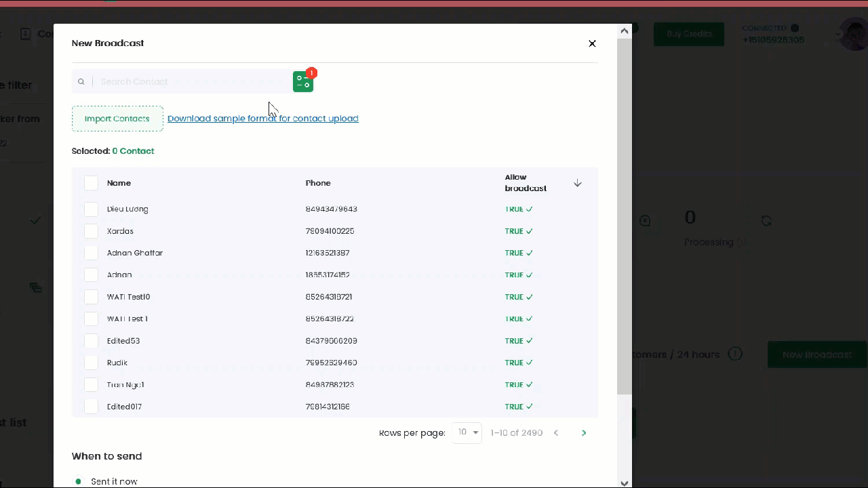Check the box for WATI Test 1
868x488 pixels.
(91, 319)
